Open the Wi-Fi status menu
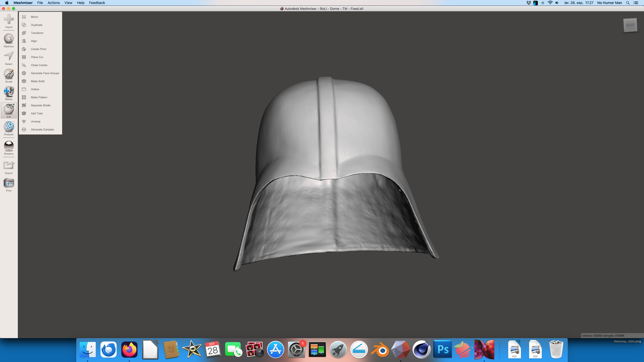Viewport: 644px width, 362px height. 550,3
